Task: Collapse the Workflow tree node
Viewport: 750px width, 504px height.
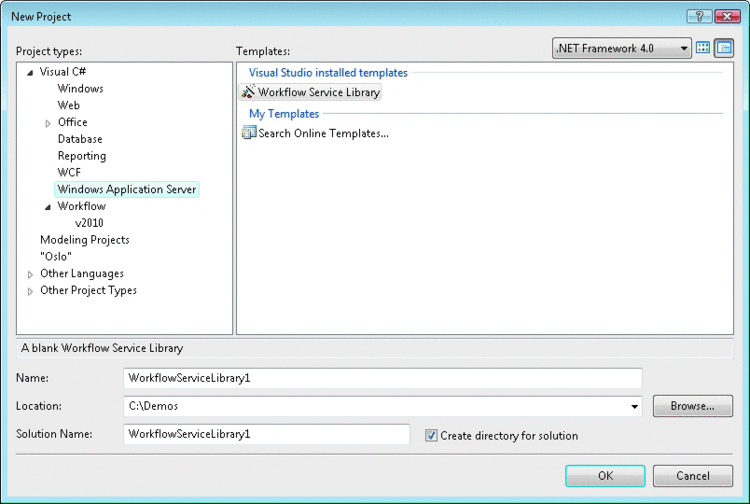Action: click(x=48, y=207)
